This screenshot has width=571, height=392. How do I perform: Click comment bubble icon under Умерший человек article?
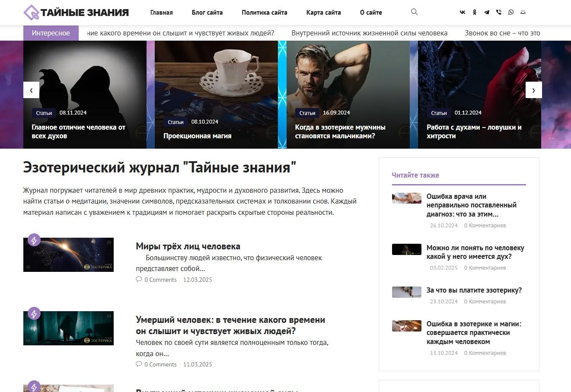(x=139, y=364)
